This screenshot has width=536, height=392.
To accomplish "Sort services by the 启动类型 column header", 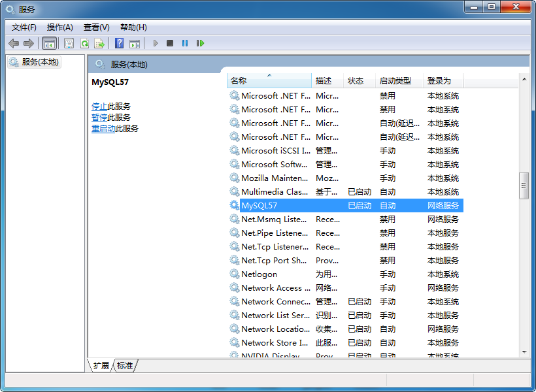I will [399, 80].
